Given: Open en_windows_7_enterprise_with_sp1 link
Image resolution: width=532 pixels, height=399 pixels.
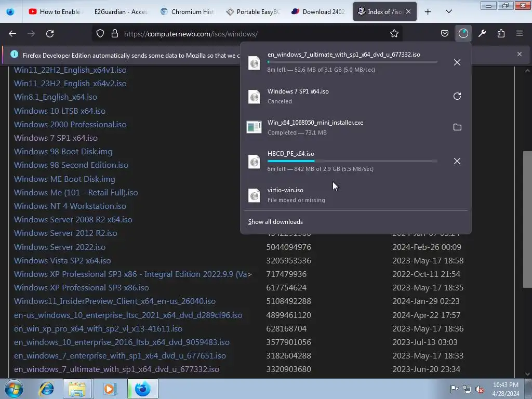Looking at the screenshot, I should tap(120, 356).
